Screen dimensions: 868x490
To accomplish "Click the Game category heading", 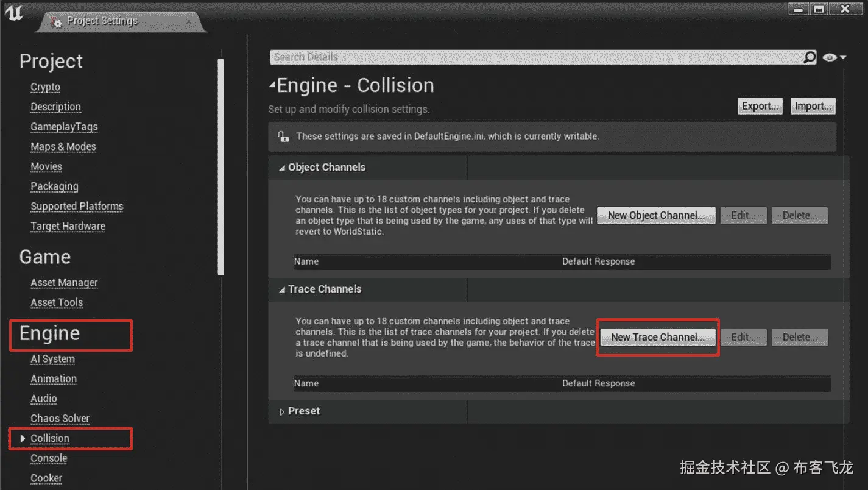I will pos(45,257).
